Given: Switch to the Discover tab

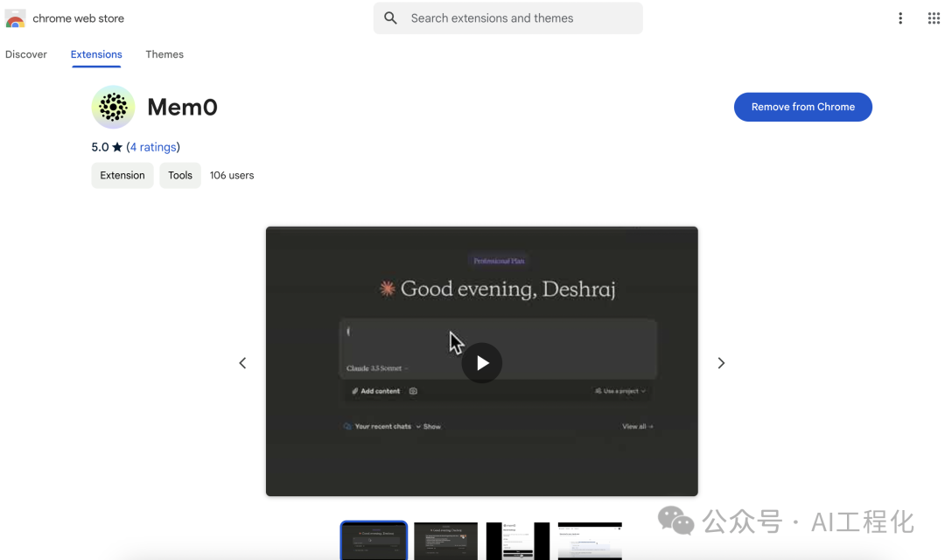Looking at the screenshot, I should point(26,54).
